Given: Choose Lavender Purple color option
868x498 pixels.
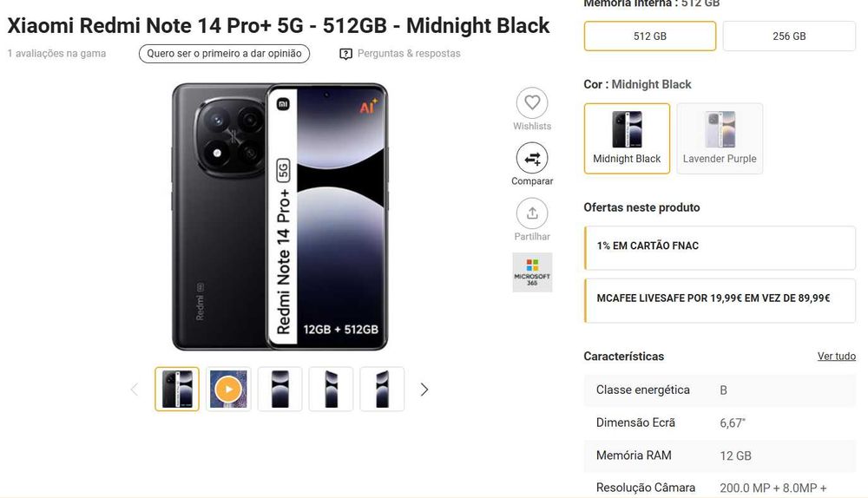Looking at the screenshot, I should click(720, 139).
